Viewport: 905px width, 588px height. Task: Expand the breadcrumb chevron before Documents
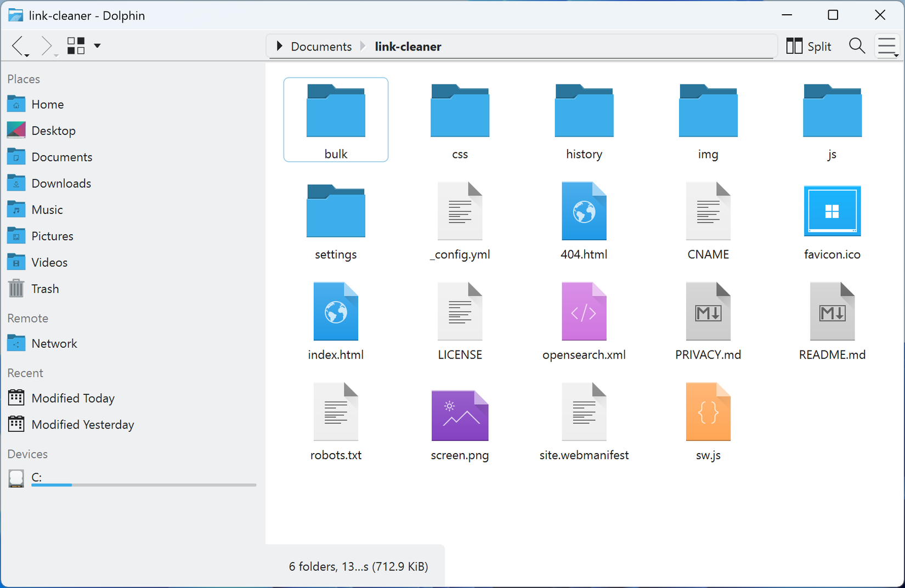(279, 46)
